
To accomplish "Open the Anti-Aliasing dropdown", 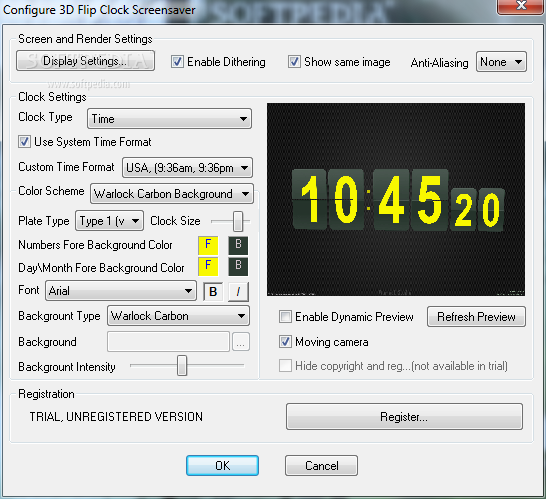I will (501, 62).
